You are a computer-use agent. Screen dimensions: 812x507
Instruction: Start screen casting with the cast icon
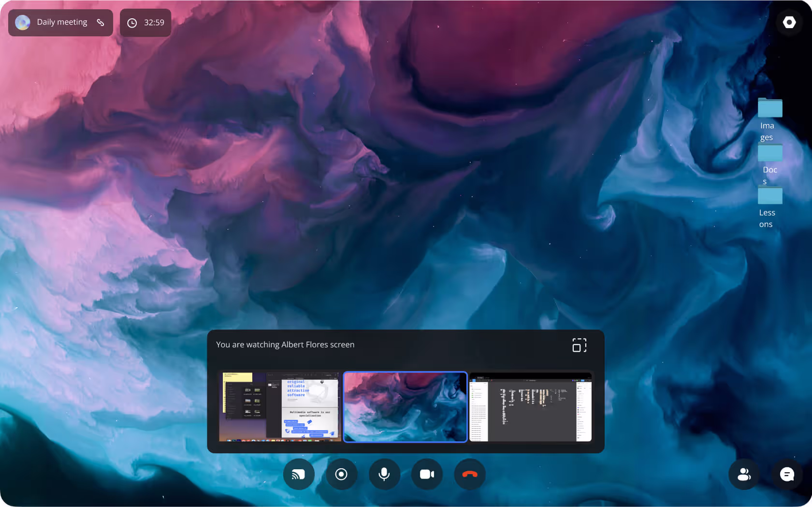coord(299,474)
